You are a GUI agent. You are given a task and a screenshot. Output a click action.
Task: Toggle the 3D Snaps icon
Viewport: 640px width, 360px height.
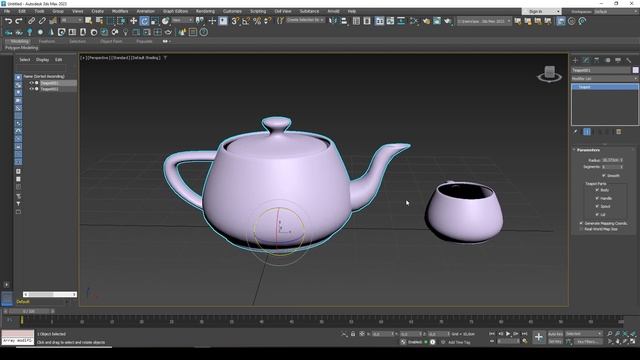point(235,21)
